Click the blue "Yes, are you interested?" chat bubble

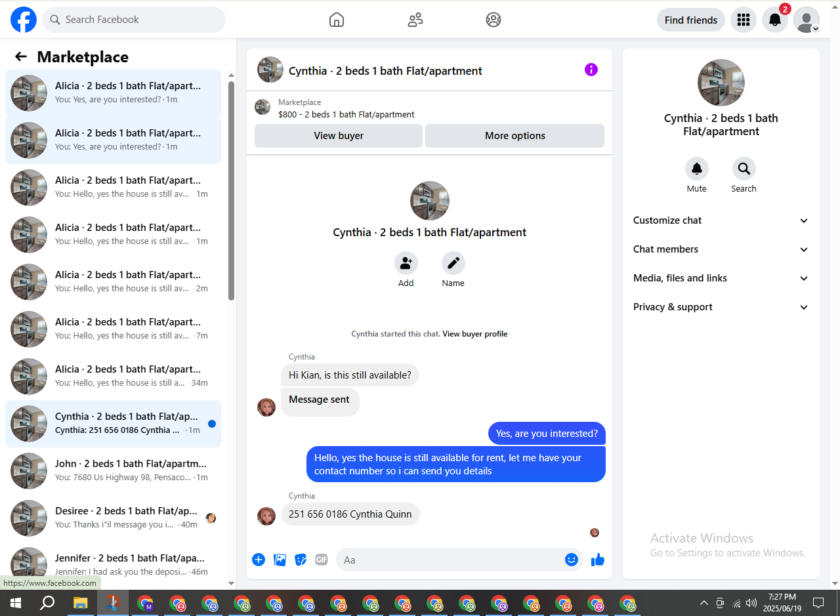pyautogui.click(x=547, y=433)
